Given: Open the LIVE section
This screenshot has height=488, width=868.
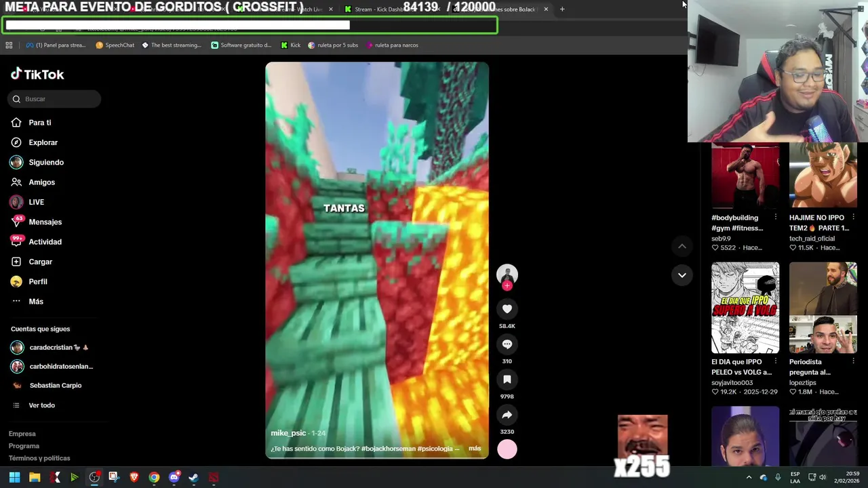Looking at the screenshot, I should (36, 202).
